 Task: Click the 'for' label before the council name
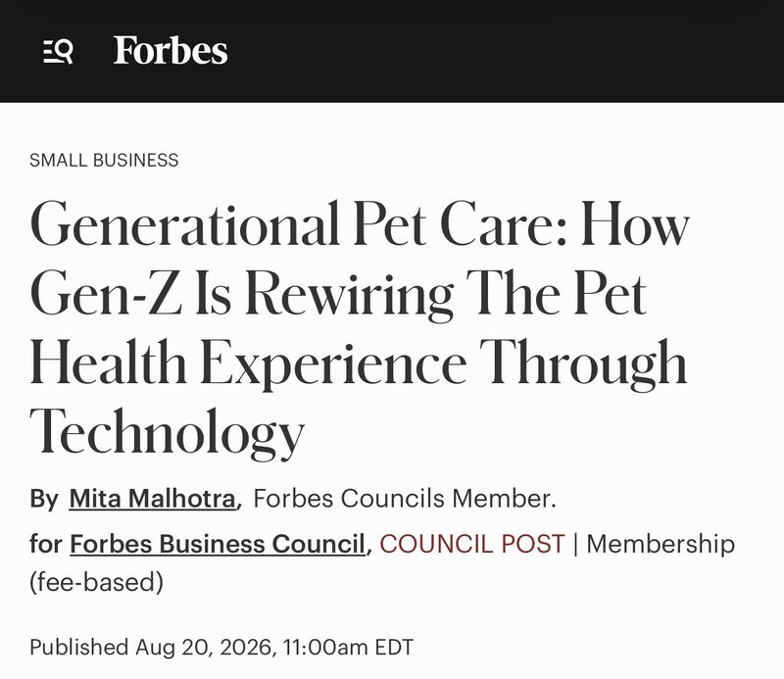(45, 544)
